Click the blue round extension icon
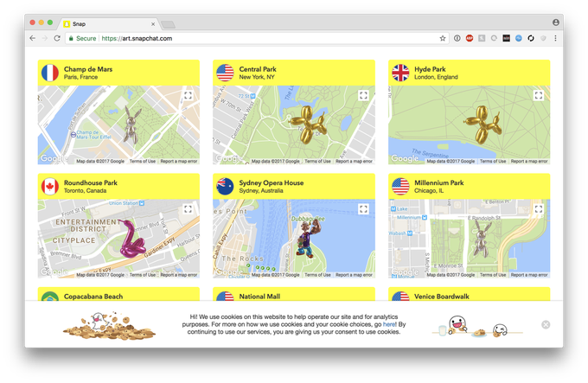Image resolution: width=588 pixels, height=383 pixels. [518, 38]
